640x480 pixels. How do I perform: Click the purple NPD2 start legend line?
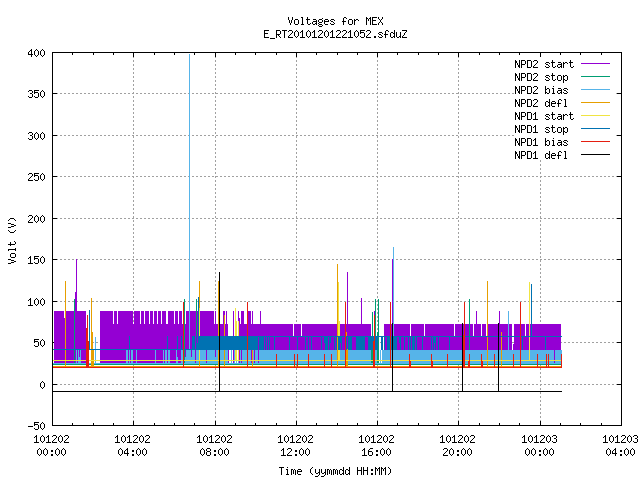pyautogui.click(x=596, y=64)
